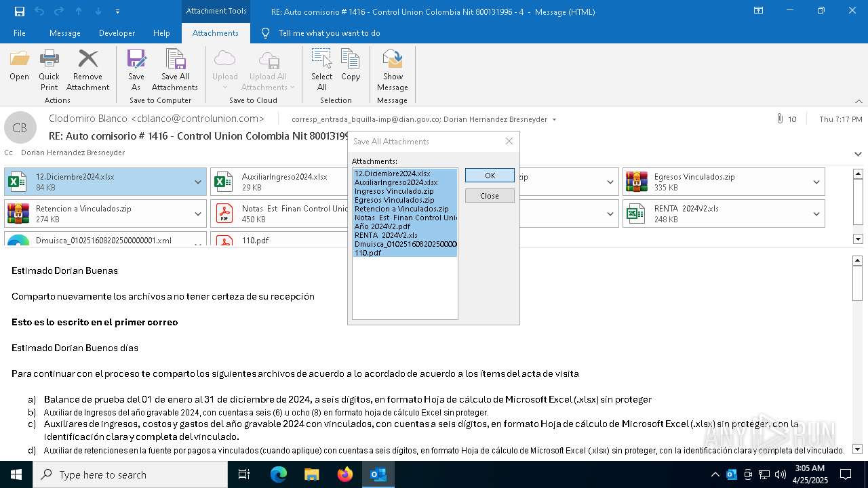Open the File tab

[20, 33]
